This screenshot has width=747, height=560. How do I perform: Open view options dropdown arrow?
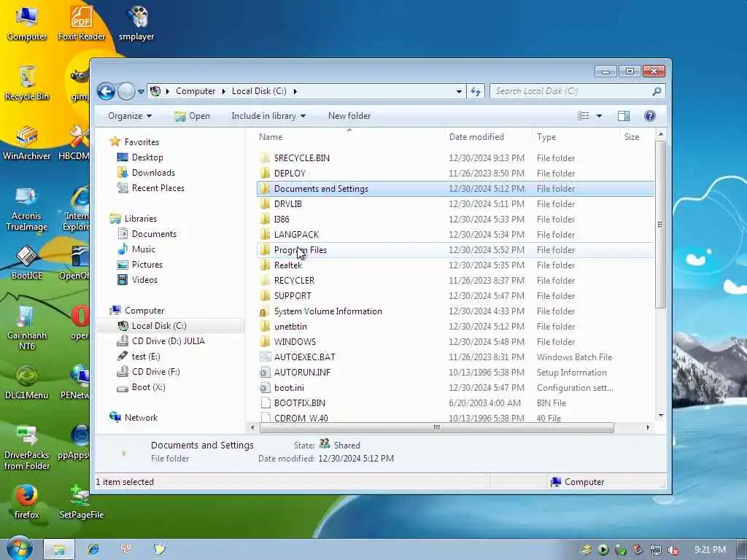600,116
